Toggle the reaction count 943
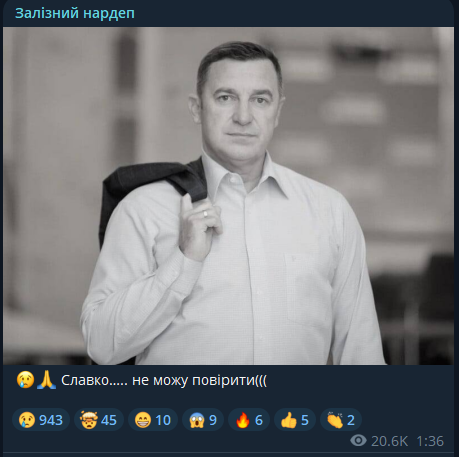This screenshot has height=457, width=459. 51,420
